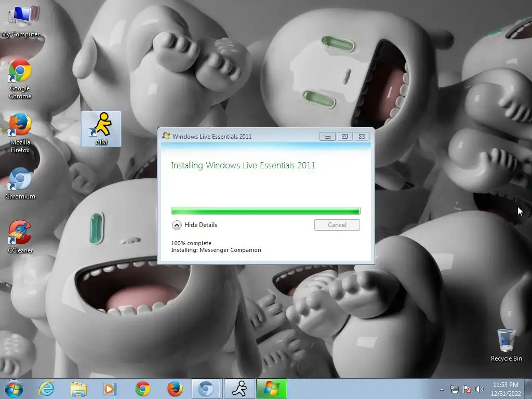Image resolution: width=532 pixels, height=399 pixels.
Task: Show hidden system tray icons
Action: point(442,389)
